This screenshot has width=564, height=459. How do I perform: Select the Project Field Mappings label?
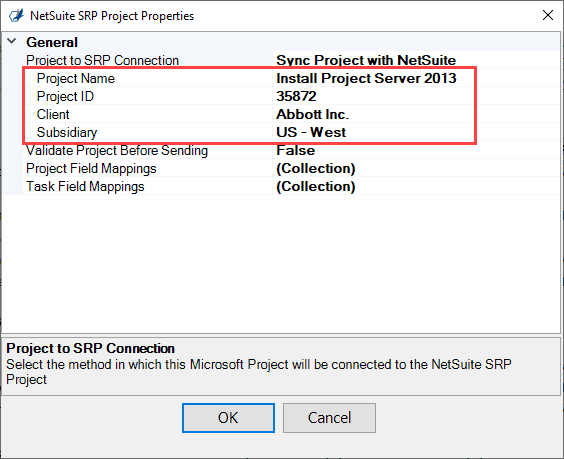(91, 168)
